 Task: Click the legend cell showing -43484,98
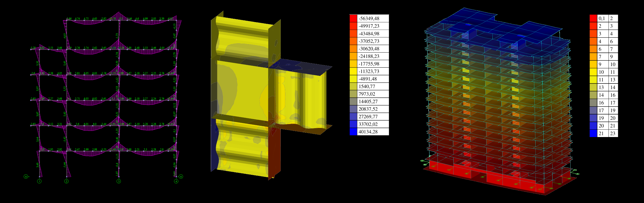(373, 33)
